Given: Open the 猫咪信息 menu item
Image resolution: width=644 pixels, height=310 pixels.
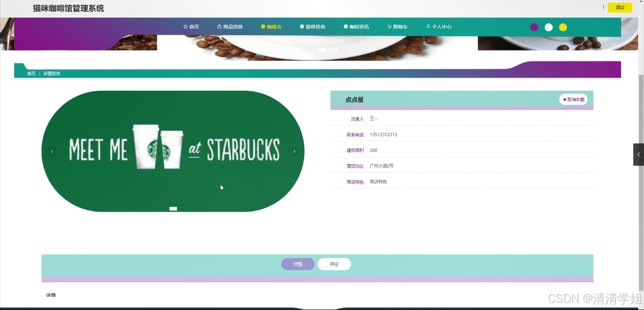Looking at the screenshot, I should [x=313, y=27].
